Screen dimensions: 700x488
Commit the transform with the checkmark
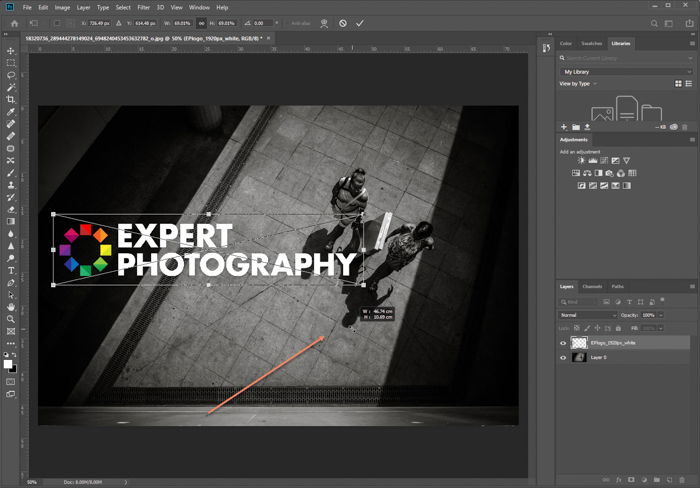(x=360, y=23)
